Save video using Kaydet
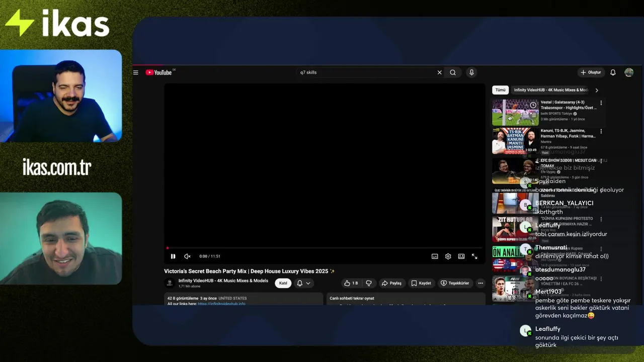Image resolution: width=644 pixels, height=362 pixels. coord(421,283)
